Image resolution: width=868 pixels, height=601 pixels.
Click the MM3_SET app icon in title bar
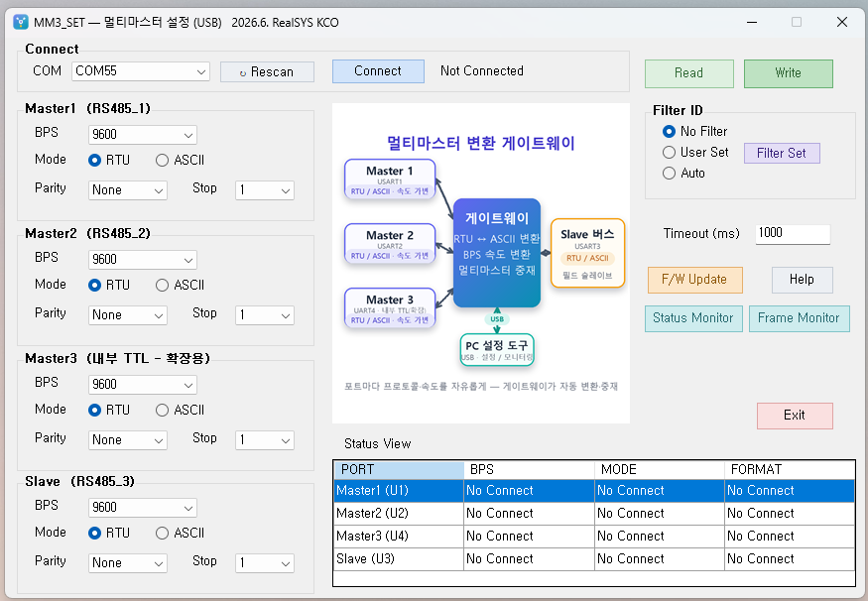[21, 22]
